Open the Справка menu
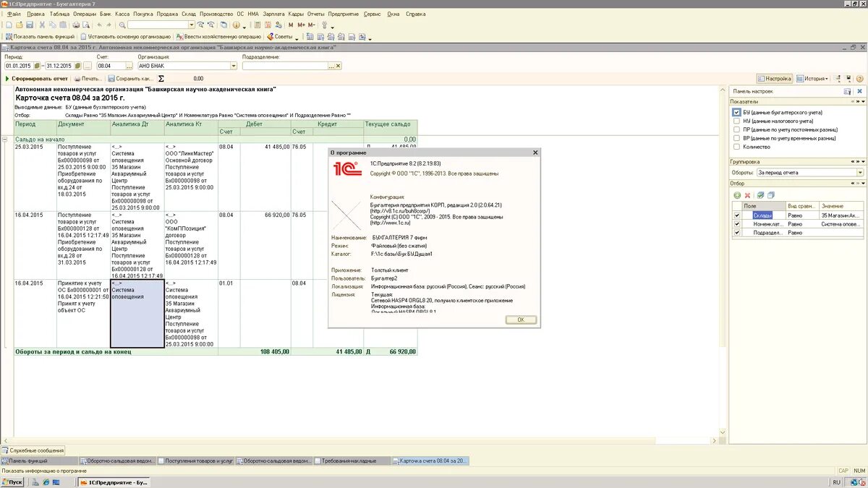868x488 pixels. click(x=416, y=14)
